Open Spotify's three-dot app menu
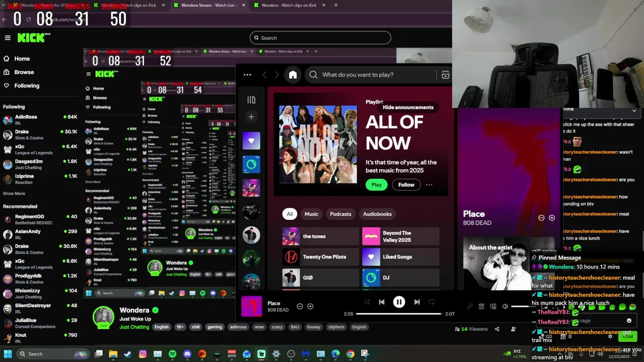 coord(247,75)
